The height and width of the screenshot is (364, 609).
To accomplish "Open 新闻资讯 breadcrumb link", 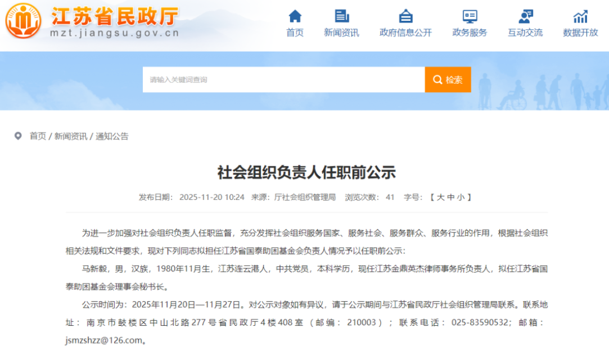I will click(70, 136).
